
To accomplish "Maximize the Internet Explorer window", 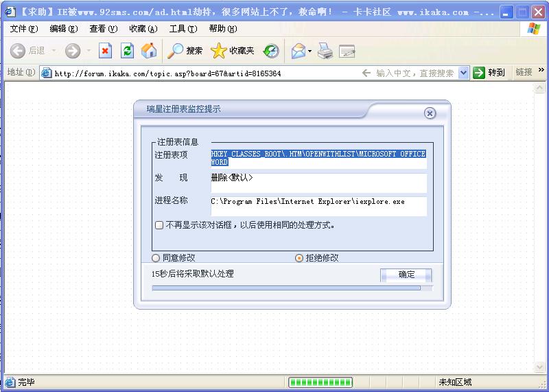I will pos(522,12).
